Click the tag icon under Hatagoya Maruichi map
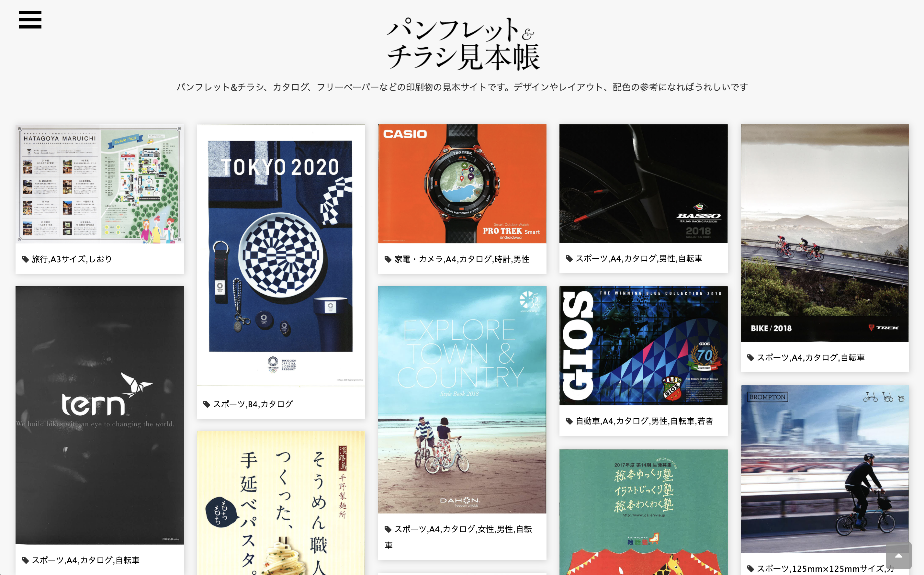 pyautogui.click(x=25, y=259)
